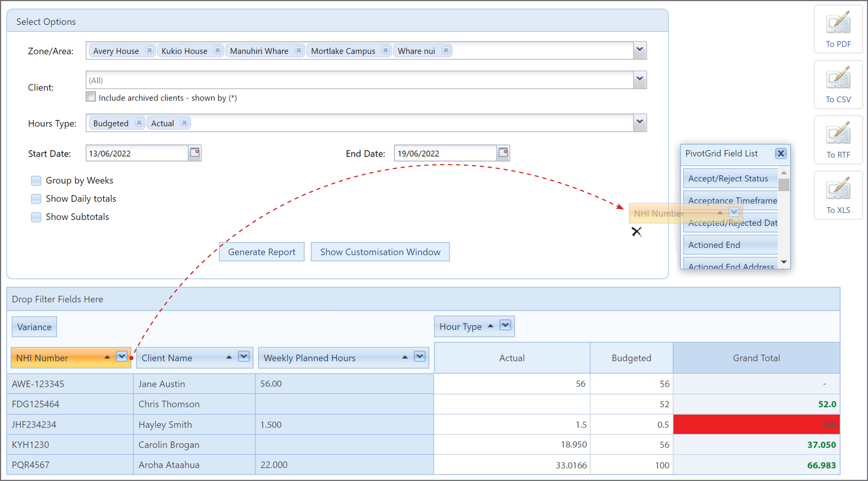Click the Aroha Ataahua client cell
868x481 pixels.
tap(194, 465)
